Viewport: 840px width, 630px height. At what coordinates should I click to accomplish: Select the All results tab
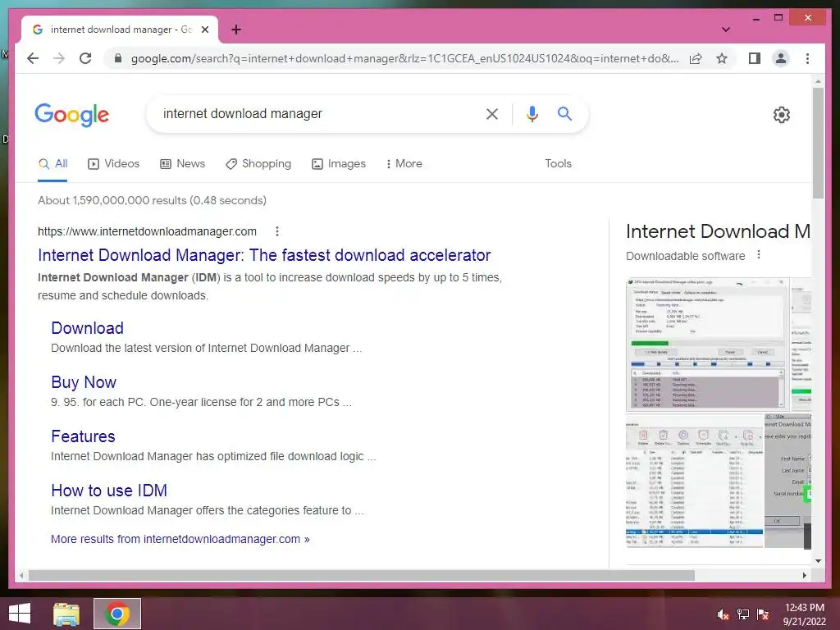[x=52, y=164]
